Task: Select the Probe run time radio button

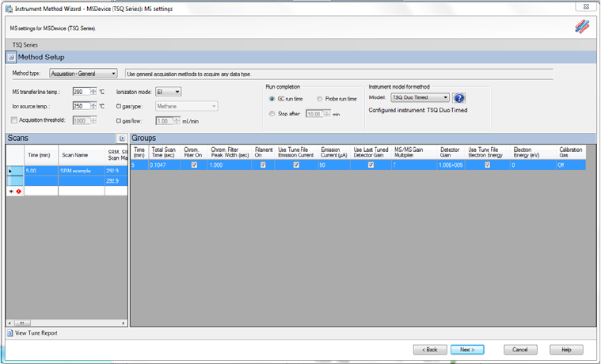Action: [x=319, y=99]
